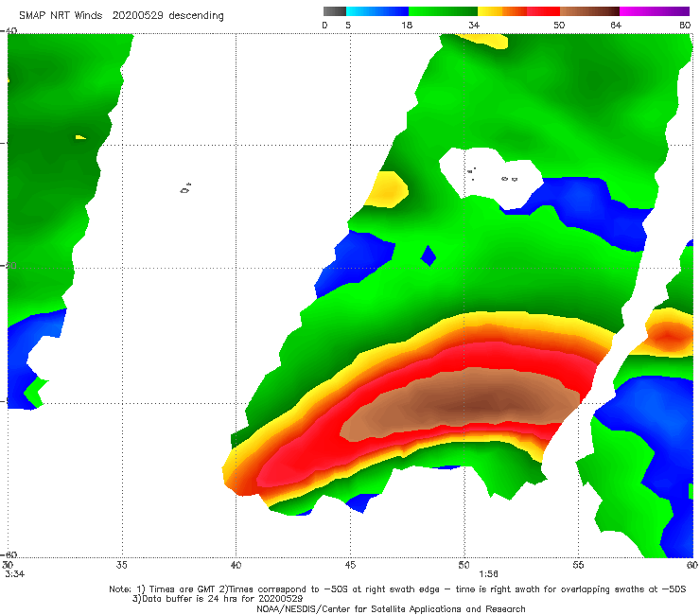700x615 pixels.
Task: Click the date '20200529' in the title
Action: point(137,16)
